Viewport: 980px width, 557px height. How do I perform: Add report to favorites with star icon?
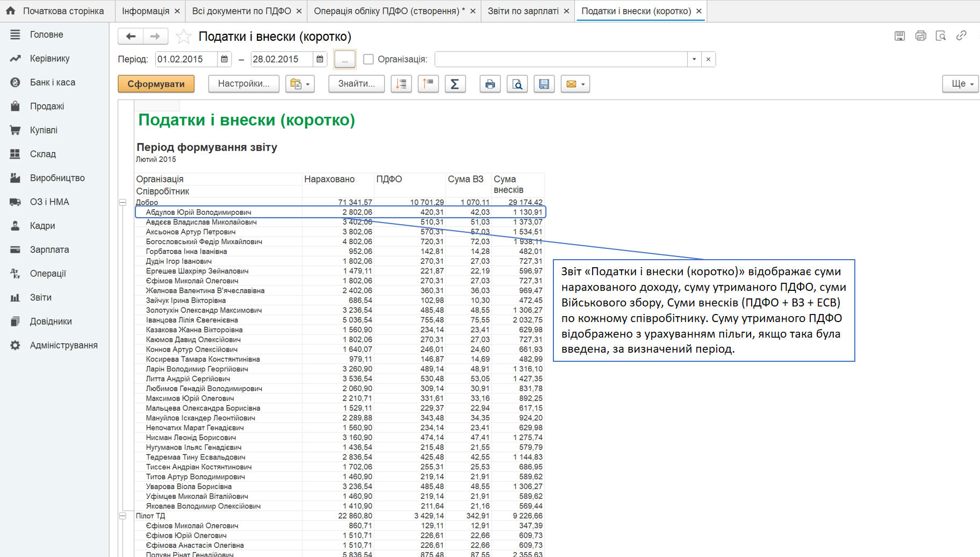[183, 36]
